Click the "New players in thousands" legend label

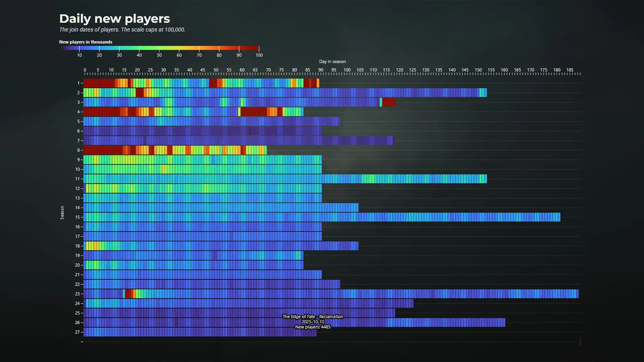pos(85,42)
